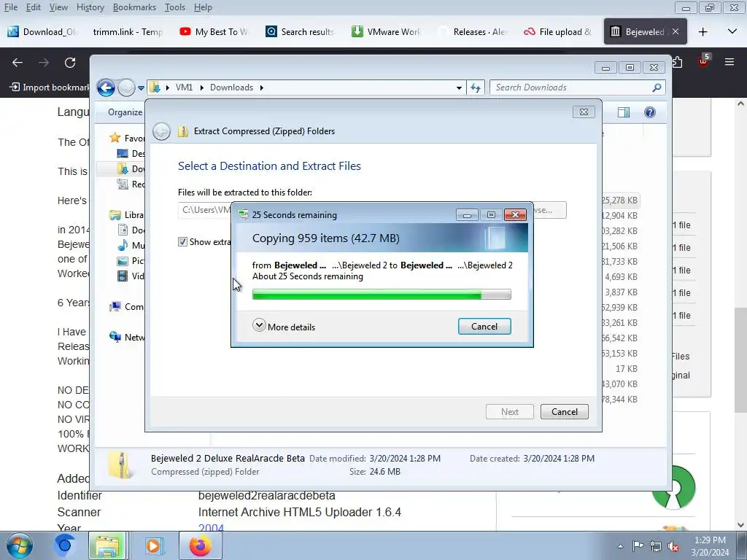
Task: Click the uBlock shield icon with badge 5
Action: pos(704,61)
